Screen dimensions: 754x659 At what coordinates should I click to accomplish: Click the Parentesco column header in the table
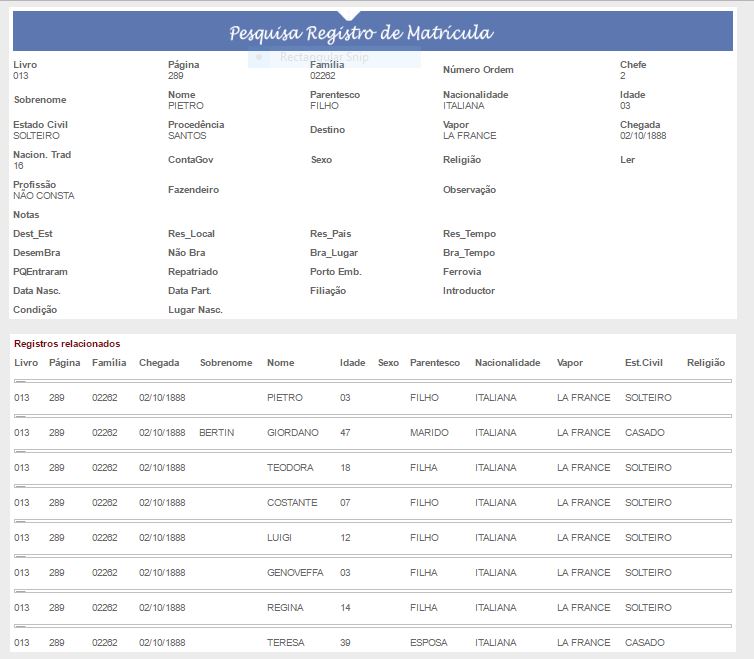435,363
